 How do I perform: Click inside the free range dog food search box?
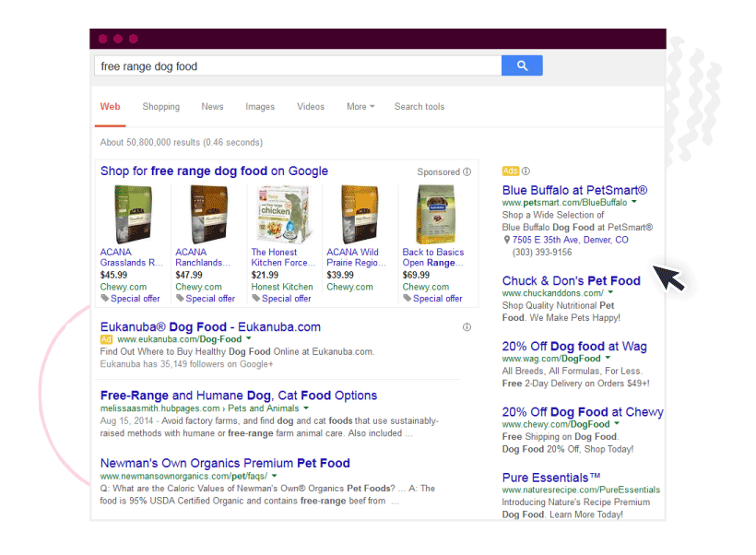point(277,65)
